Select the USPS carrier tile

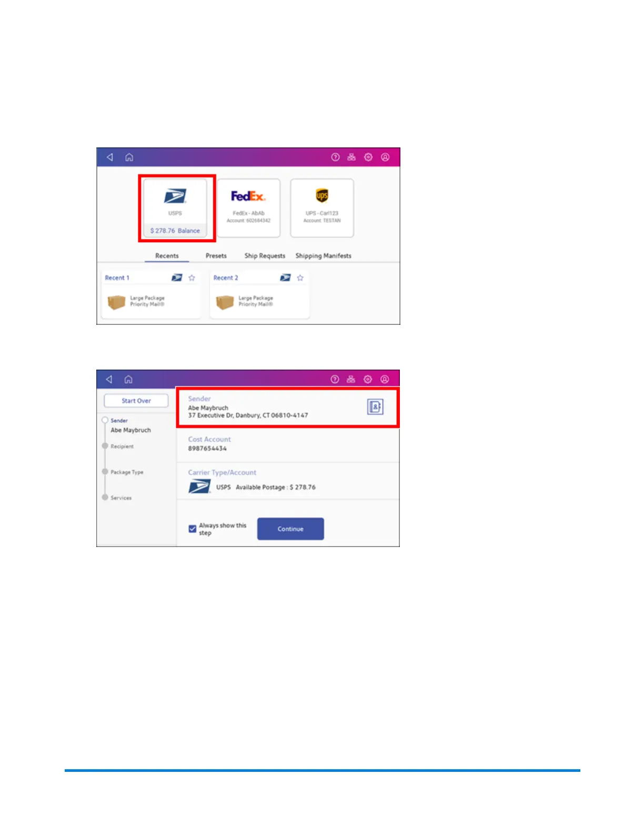click(175, 208)
